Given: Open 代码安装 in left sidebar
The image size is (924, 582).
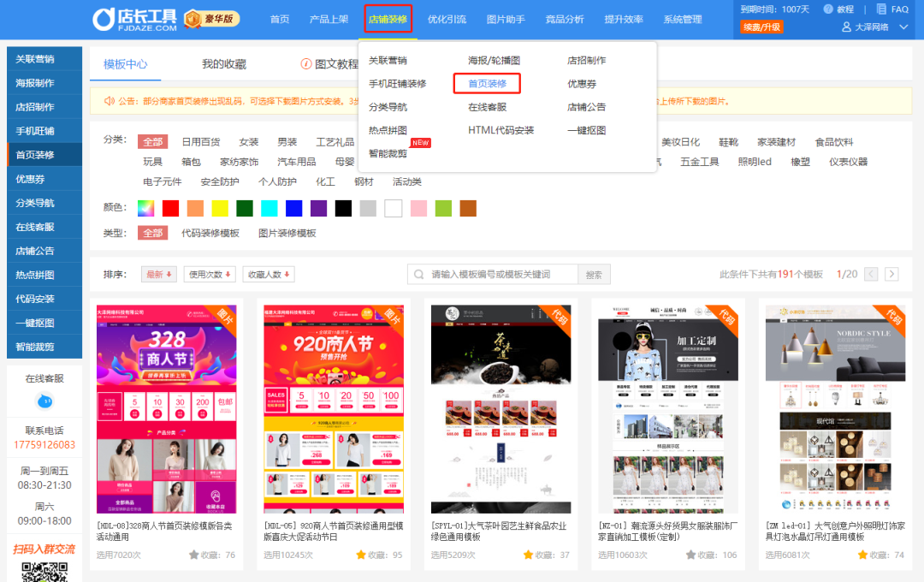Looking at the screenshot, I should tap(44, 299).
